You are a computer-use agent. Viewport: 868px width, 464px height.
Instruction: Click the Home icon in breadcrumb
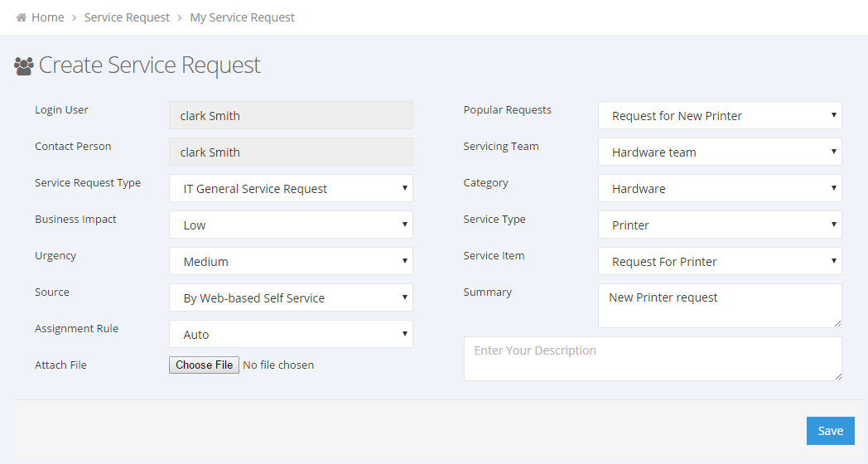pyautogui.click(x=22, y=17)
